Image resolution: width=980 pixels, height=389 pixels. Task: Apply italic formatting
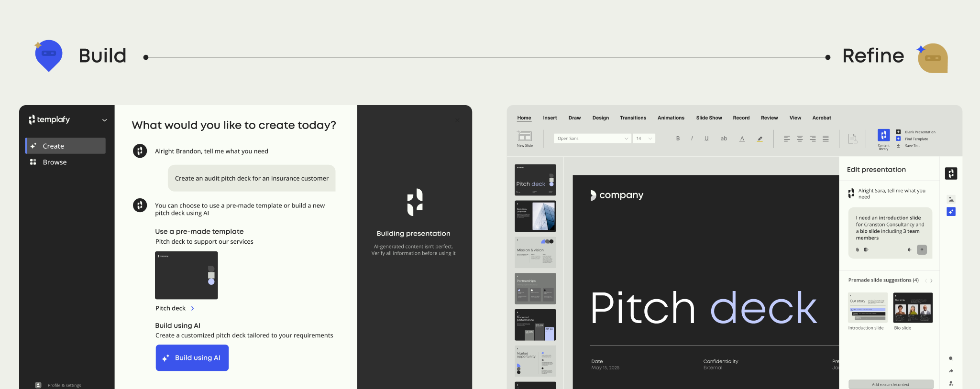pos(692,139)
